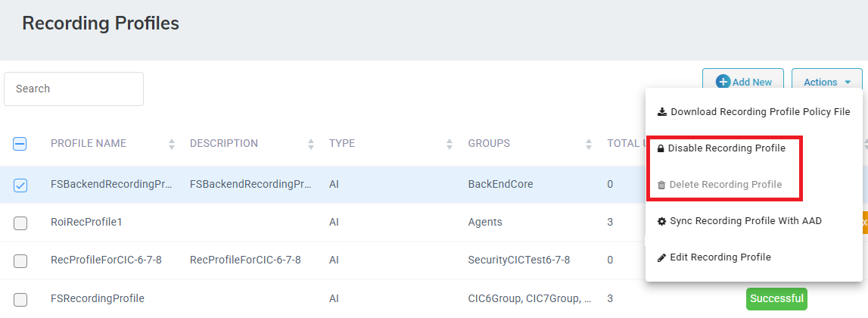Sort by Profile Name column arrows
868x318 pixels.
[x=172, y=144]
